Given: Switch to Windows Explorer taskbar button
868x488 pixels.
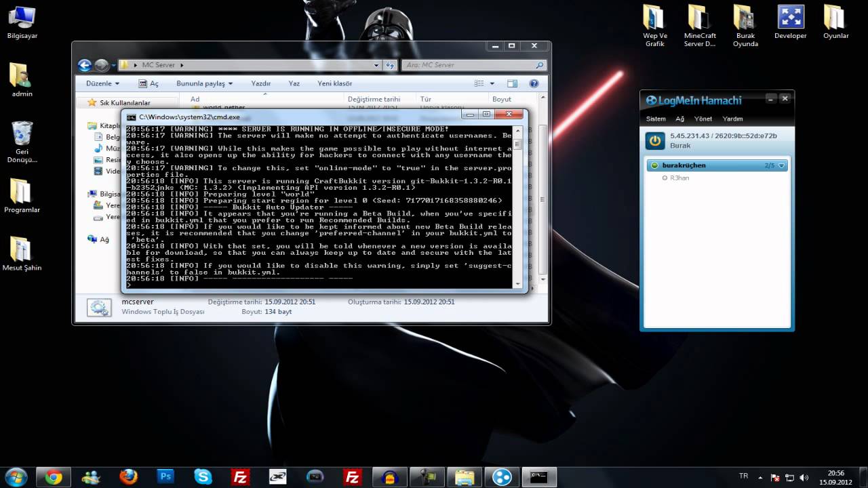Looking at the screenshot, I should [x=464, y=477].
